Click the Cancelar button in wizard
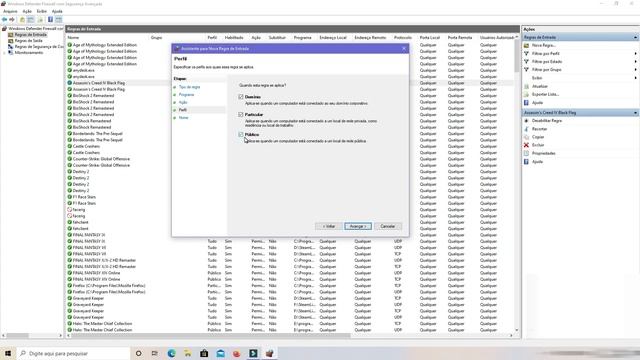 pos(387,226)
